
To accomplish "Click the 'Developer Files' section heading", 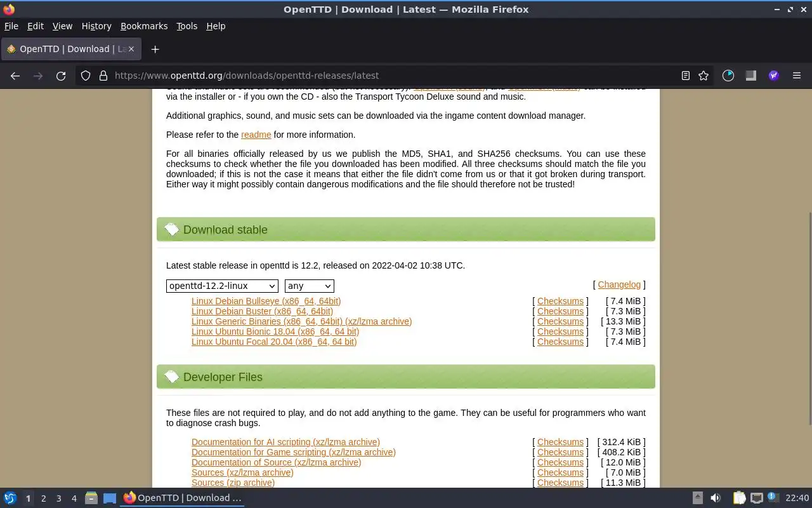I will (x=223, y=377).
